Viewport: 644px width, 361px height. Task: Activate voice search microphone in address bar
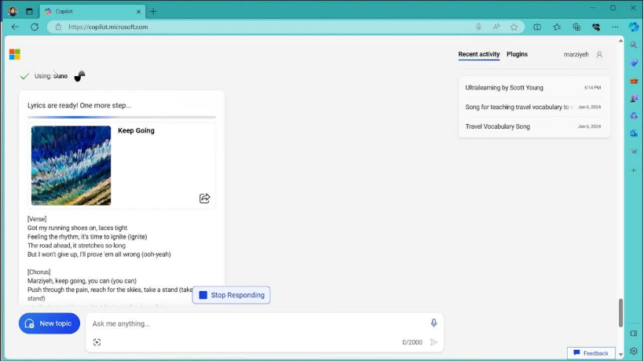pos(478,27)
